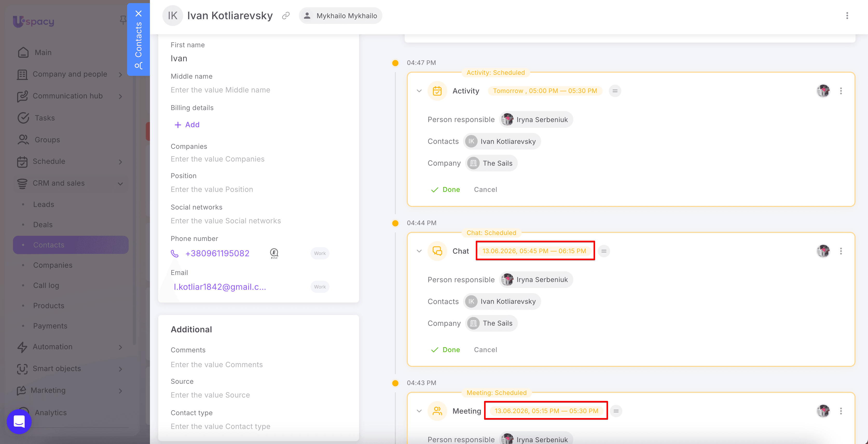Open contact Ivan Kotliarevsky on the Activity card
The image size is (868, 444).
(502, 141)
